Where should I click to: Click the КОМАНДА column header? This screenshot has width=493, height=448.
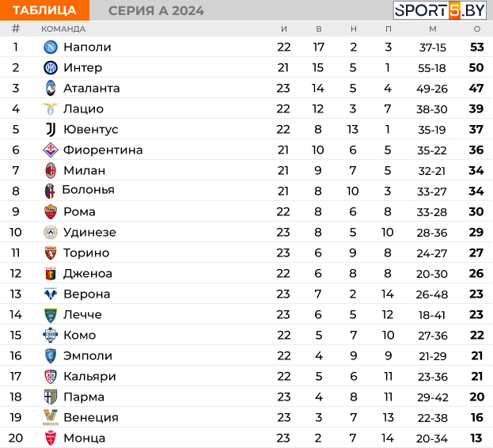[63, 29]
